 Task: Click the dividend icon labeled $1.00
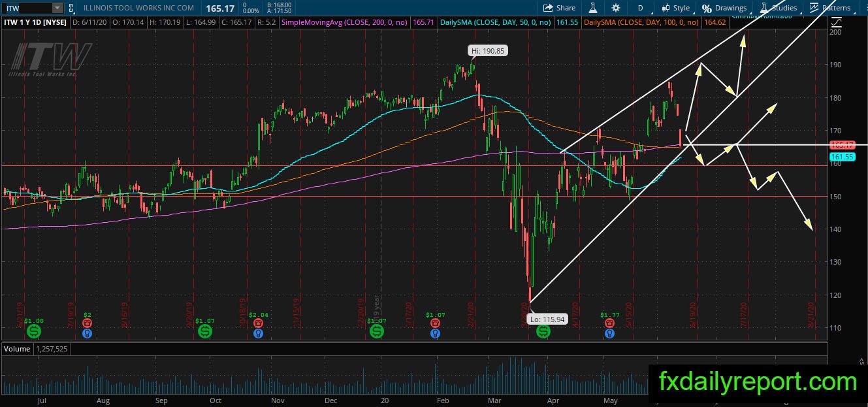point(33,332)
